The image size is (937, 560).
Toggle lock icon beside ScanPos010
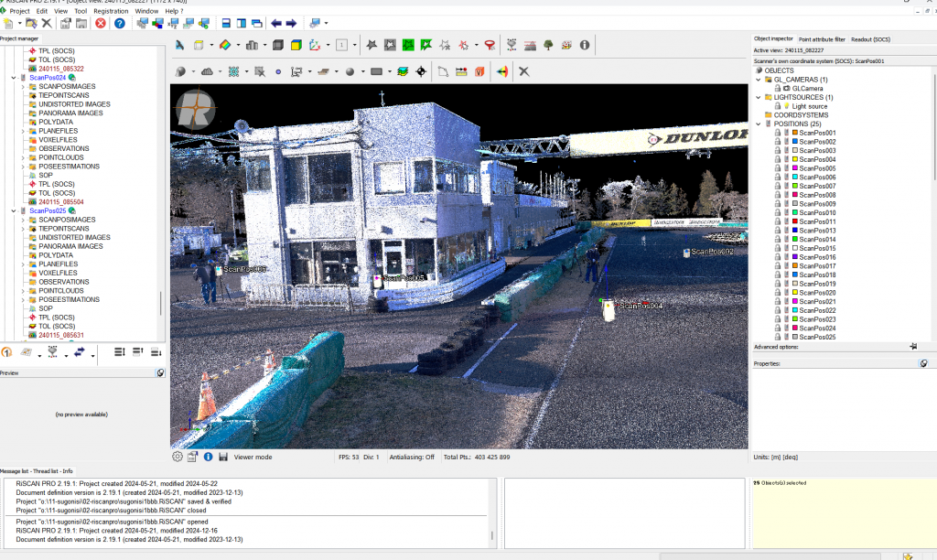click(778, 213)
